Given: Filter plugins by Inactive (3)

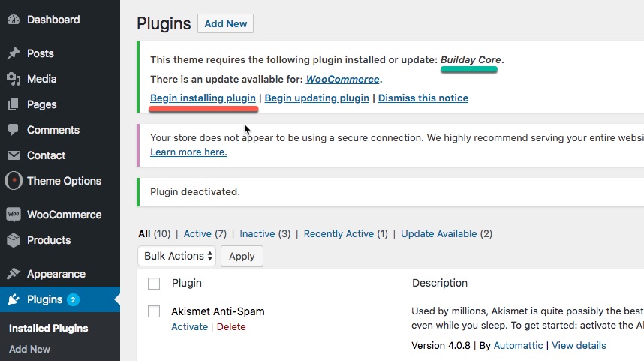Looking at the screenshot, I should [x=265, y=233].
